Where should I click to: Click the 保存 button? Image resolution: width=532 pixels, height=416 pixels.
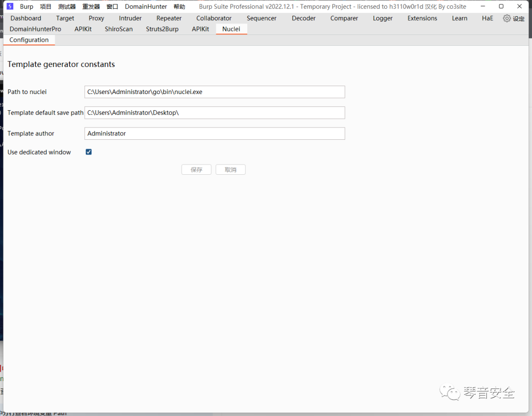197,169
